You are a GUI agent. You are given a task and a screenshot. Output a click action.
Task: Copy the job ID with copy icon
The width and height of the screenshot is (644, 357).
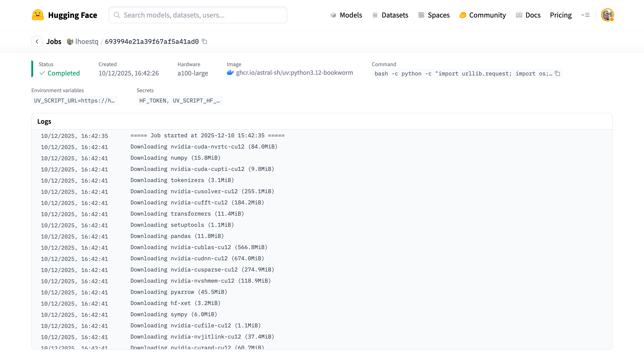click(204, 42)
